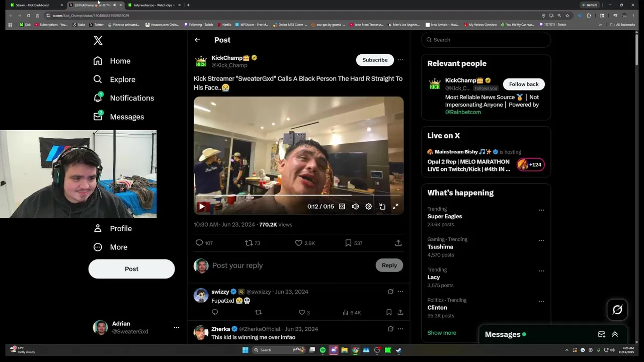
Task: Open Lacy trend options
Action: (x=541, y=271)
